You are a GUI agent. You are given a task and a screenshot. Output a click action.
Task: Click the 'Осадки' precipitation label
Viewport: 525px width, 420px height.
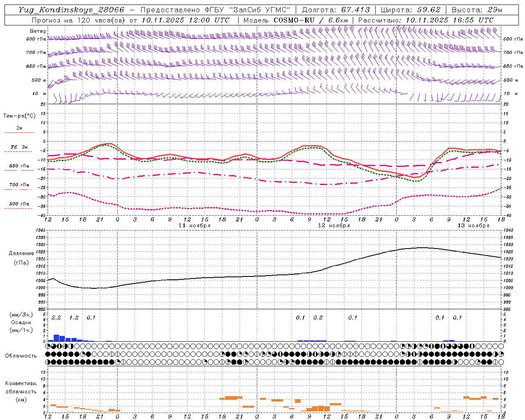21,322
